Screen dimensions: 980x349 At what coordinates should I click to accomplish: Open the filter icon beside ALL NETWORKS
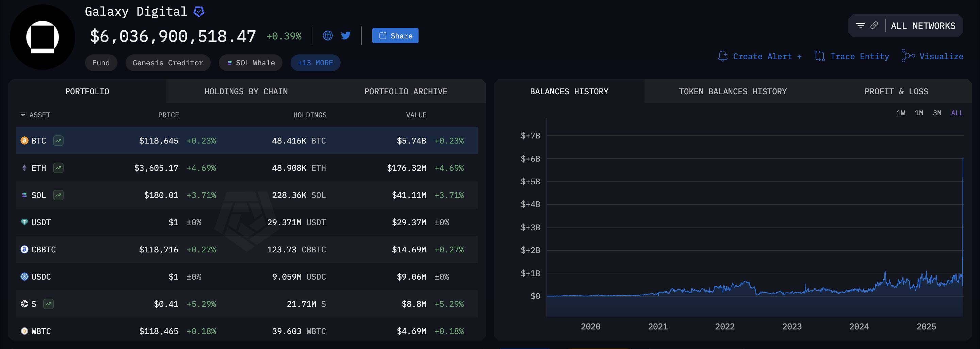click(861, 26)
